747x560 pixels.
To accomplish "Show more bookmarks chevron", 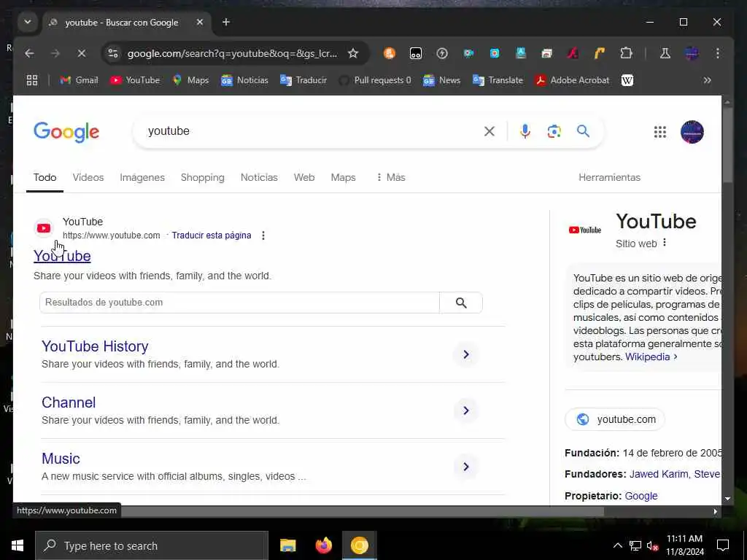I will [x=708, y=80].
